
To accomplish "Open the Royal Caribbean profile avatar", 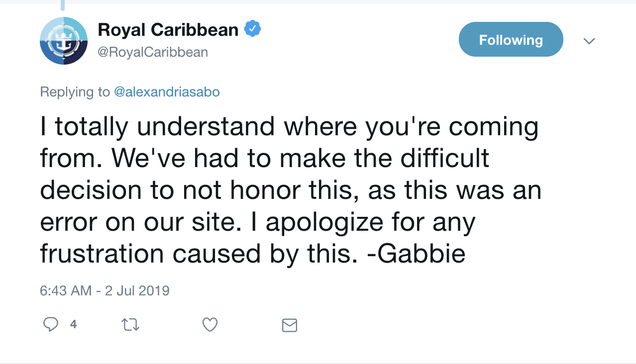I will tap(64, 41).
